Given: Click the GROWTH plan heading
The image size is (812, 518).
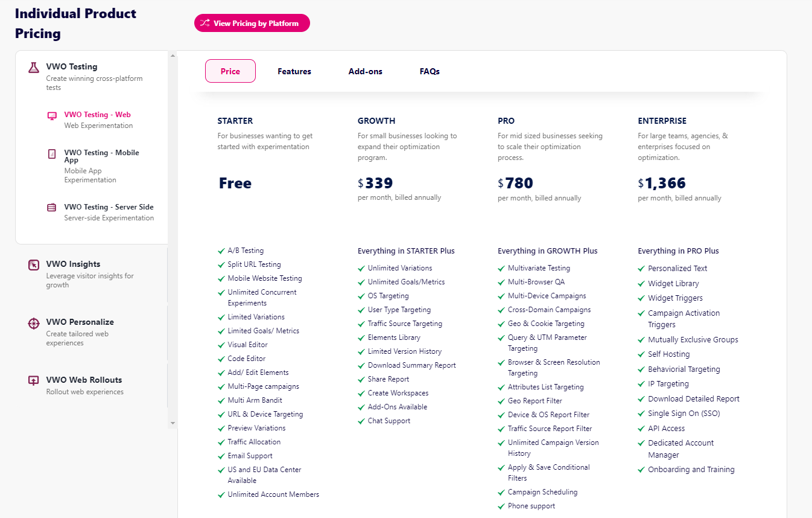Looking at the screenshot, I should point(376,121).
